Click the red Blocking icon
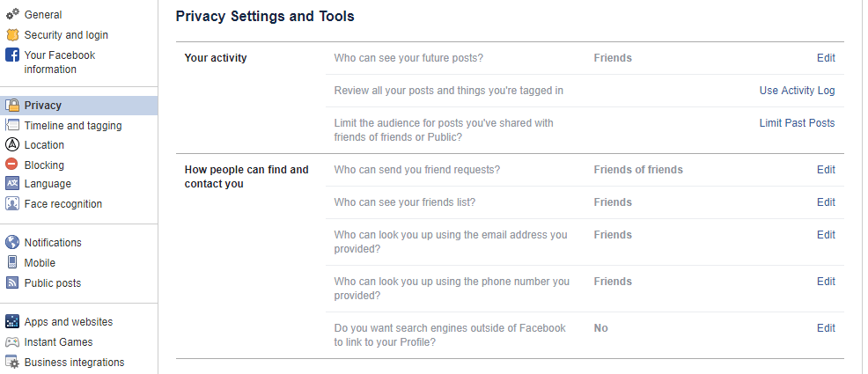Viewport: 868px width, 374px height. click(12, 165)
